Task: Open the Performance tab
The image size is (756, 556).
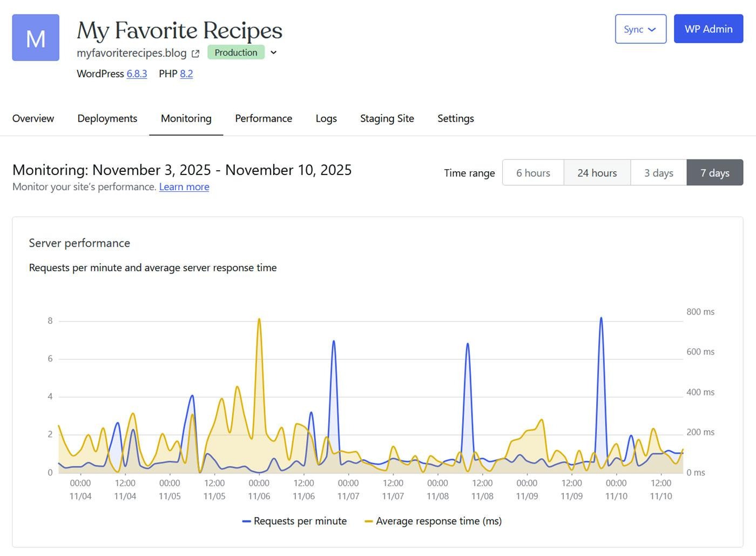Action: 264,118
